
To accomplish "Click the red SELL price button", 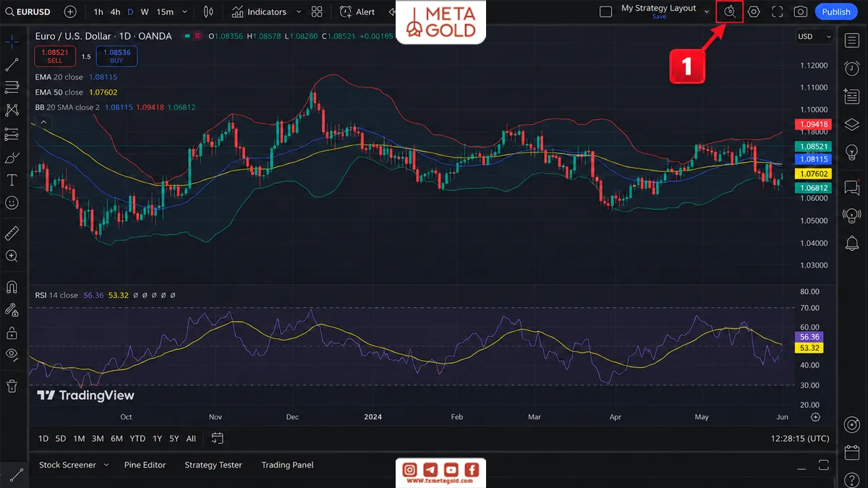I will (55, 56).
